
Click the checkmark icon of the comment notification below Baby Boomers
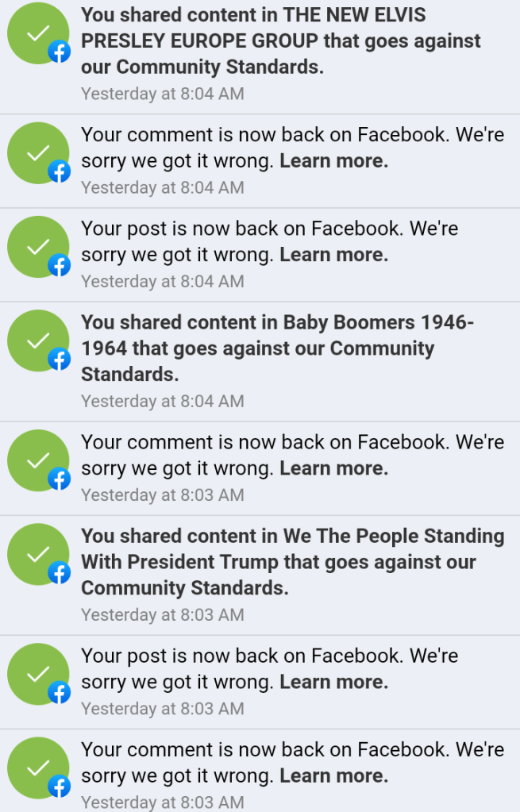37,460
